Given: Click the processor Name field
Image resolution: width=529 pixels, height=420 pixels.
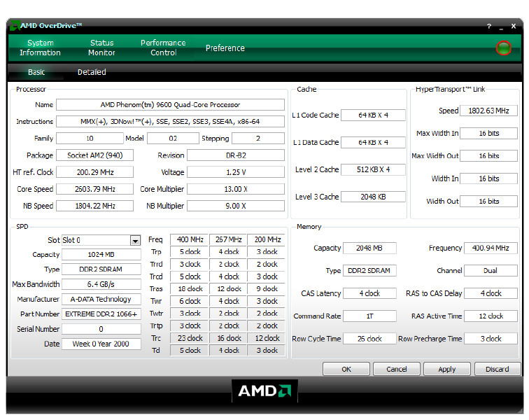Looking at the screenshot, I should tap(170, 105).
